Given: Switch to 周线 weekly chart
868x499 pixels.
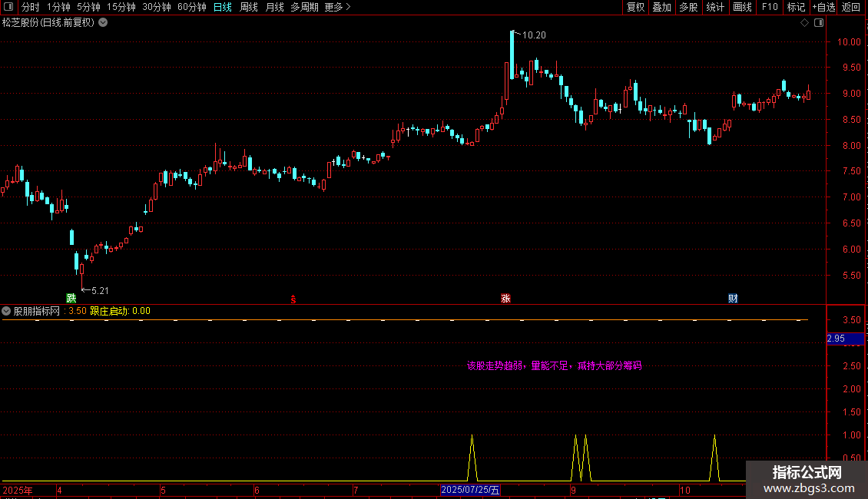Looking at the screenshot, I should (249, 7).
